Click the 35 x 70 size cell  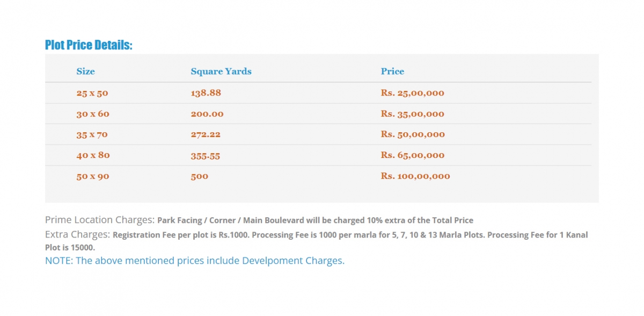(x=92, y=134)
